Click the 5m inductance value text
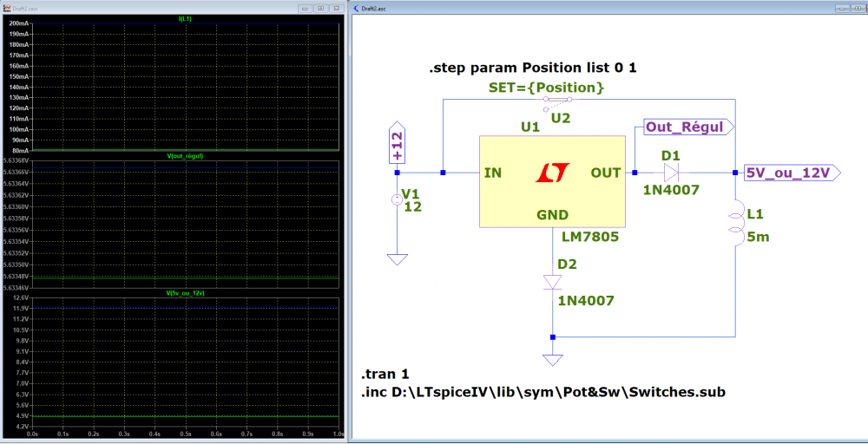Screen dimensions: 868x444 coord(758,238)
